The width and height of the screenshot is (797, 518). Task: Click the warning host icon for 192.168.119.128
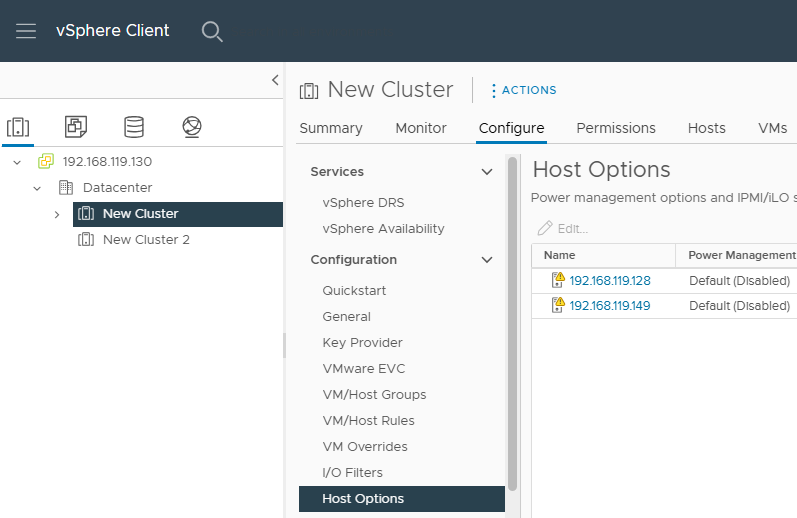pos(558,280)
